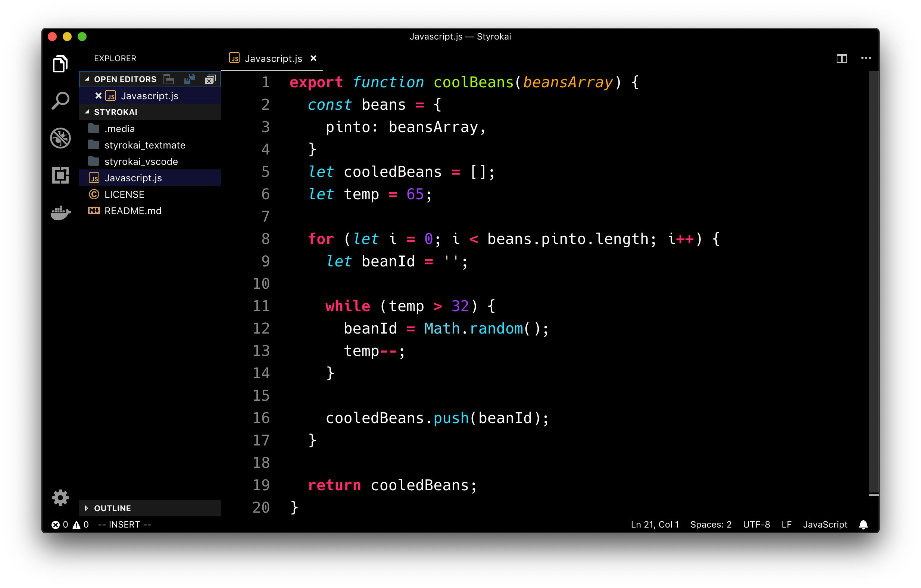The width and height of the screenshot is (921, 588).
Task: Open the Extensions view icon
Action: [60, 175]
